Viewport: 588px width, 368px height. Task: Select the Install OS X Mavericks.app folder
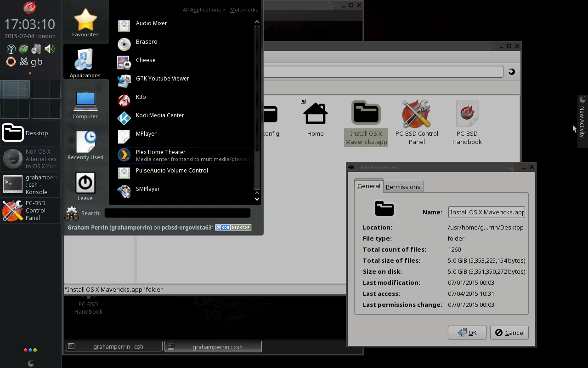[x=366, y=123]
